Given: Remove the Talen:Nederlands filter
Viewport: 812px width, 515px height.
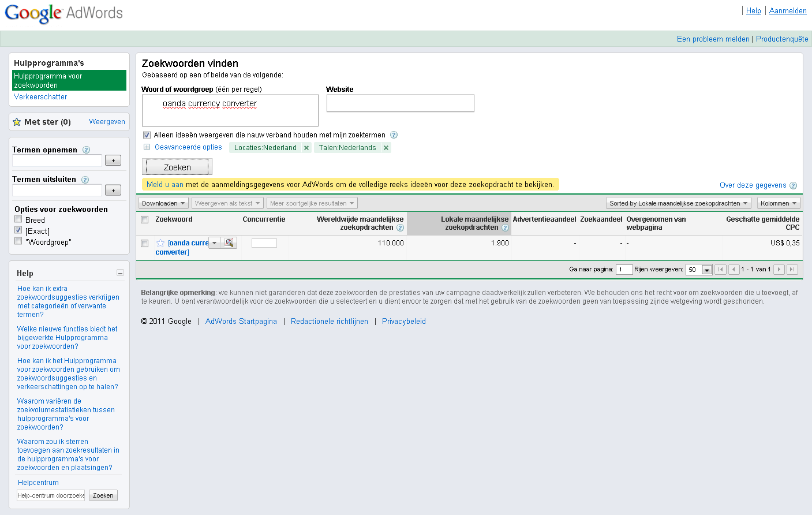Looking at the screenshot, I should coord(386,148).
